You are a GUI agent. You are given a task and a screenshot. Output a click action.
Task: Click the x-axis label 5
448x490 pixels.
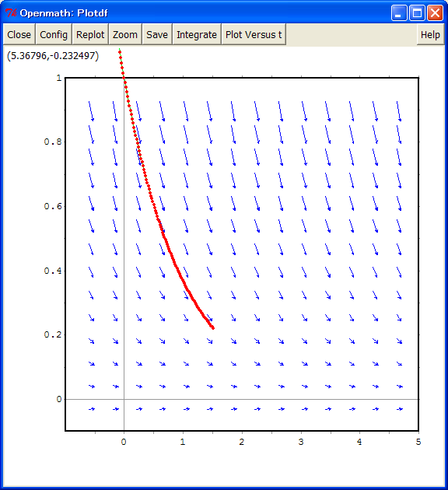418,442
